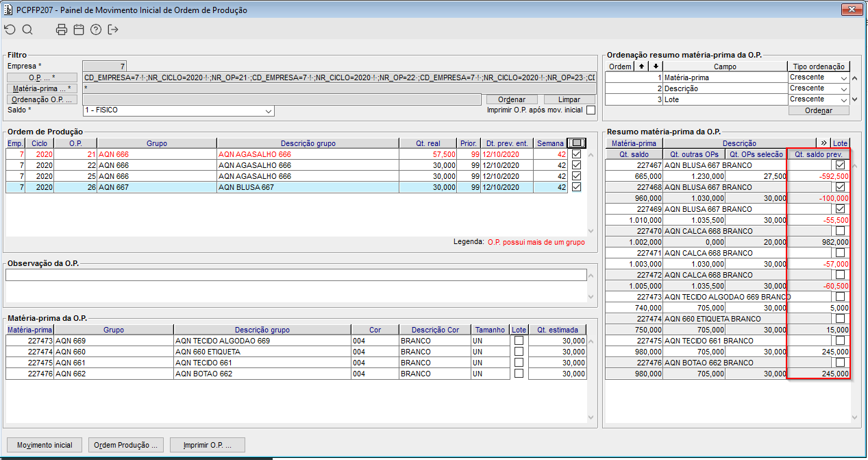The height and width of the screenshot is (460, 868).
Task: Toggle Lote checkbox for AQN TECIDO ALGODAO 669 row
Action: (519, 341)
